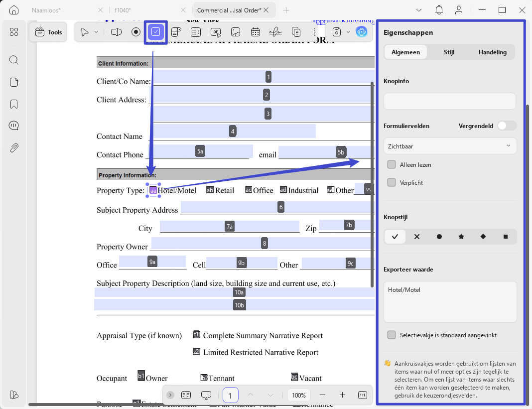This screenshot has width=532, height=409.
Task: Check the Verplicht checkbox
Action: 392,183
